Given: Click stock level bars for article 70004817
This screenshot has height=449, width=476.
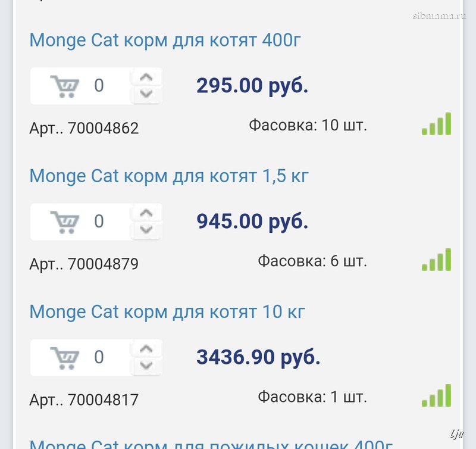Looking at the screenshot, I should (437, 396).
